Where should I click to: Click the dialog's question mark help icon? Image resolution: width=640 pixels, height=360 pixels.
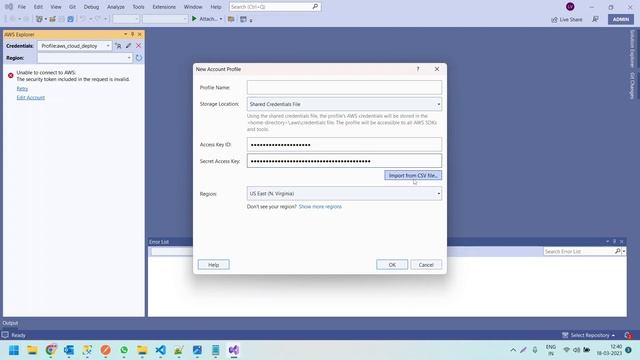pyautogui.click(x=418, y=69)
